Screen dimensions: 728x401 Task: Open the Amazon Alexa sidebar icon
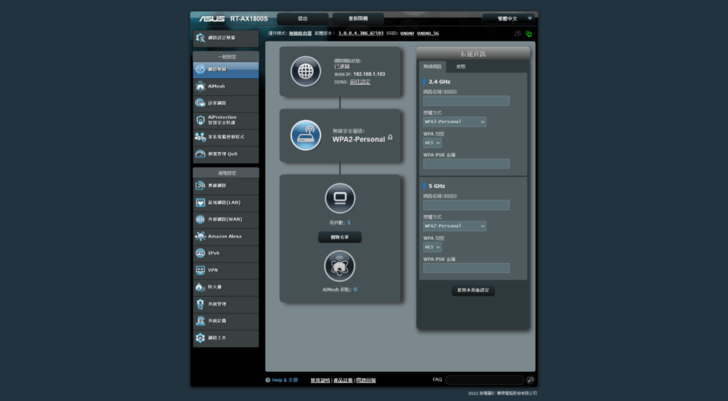[200, 236]
